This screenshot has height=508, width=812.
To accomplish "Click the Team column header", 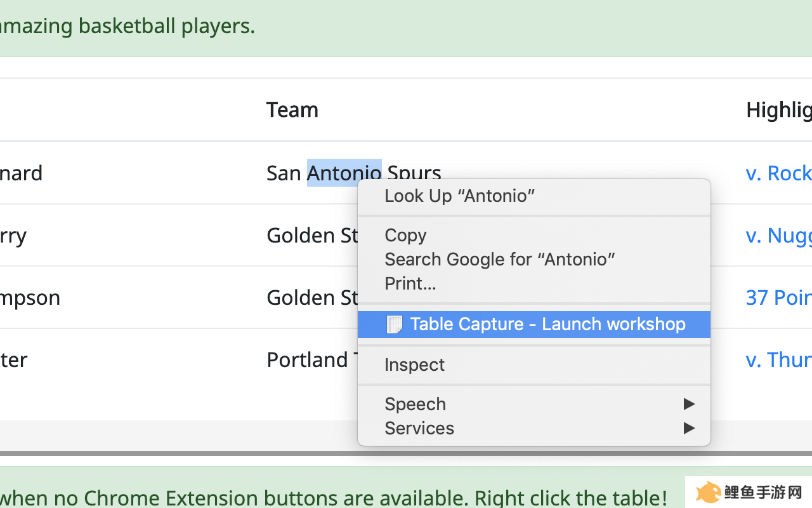I will coord(292,110).
